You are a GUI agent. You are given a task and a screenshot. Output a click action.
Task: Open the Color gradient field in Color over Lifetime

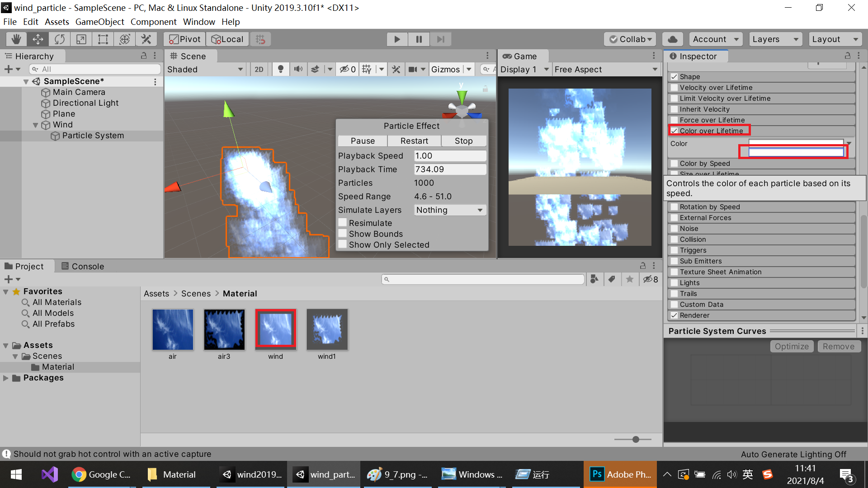click(796, 141)
